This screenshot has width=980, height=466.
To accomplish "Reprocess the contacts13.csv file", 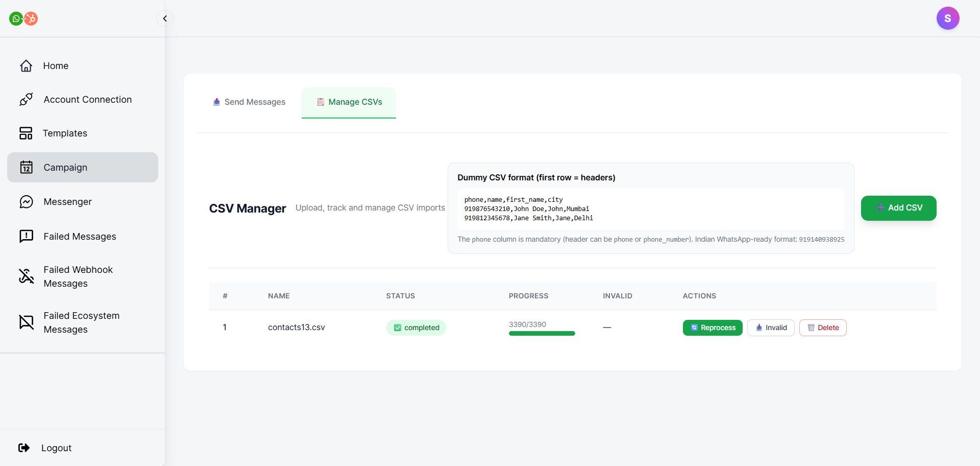I will click(x=713, y=328).
